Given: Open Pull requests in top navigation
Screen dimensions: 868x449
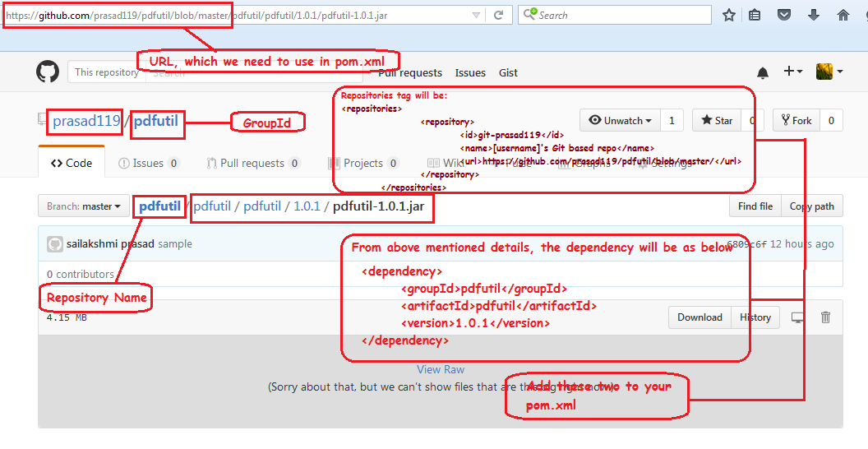Looking at the screenshot, I should [x=410, y=73].
